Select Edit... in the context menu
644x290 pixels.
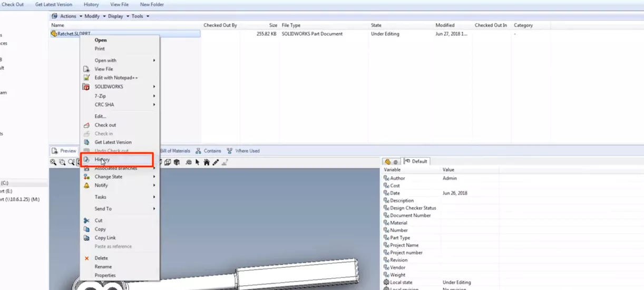point(120,117)
